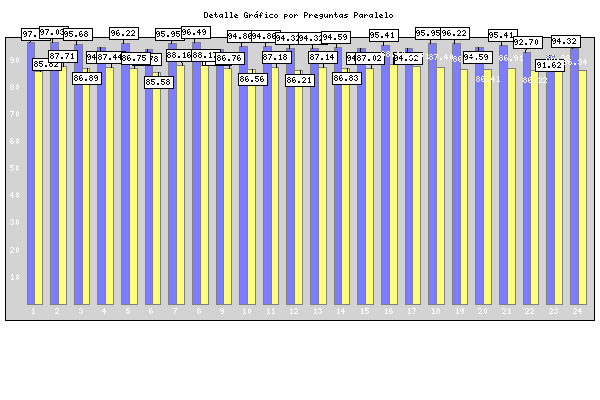Click x-axis question number 21
Viewport: 600px width, 400px height.
click(506, 311)
